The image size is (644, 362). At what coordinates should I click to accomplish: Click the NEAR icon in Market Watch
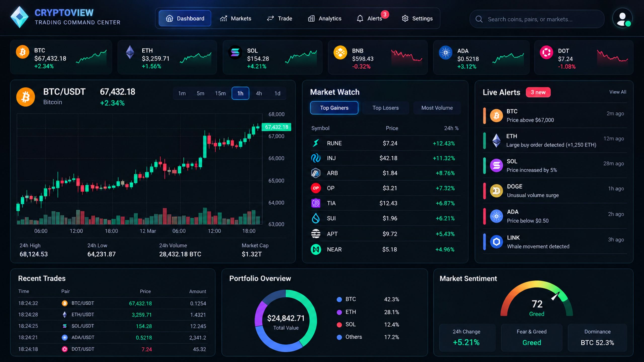pyautogui.click(x=316, y=249)
